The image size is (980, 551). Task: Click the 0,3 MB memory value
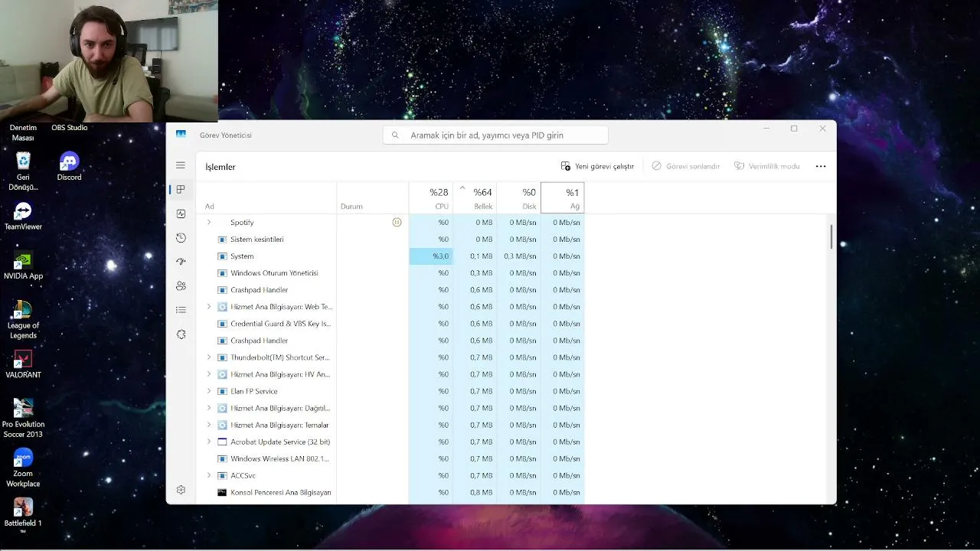tap(482, 273)
